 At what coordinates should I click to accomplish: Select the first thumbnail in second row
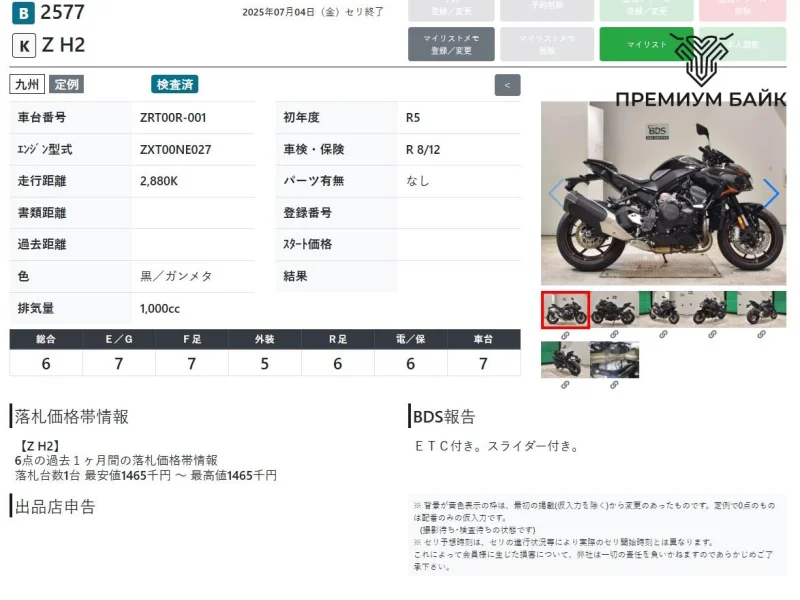pos(565,360)
